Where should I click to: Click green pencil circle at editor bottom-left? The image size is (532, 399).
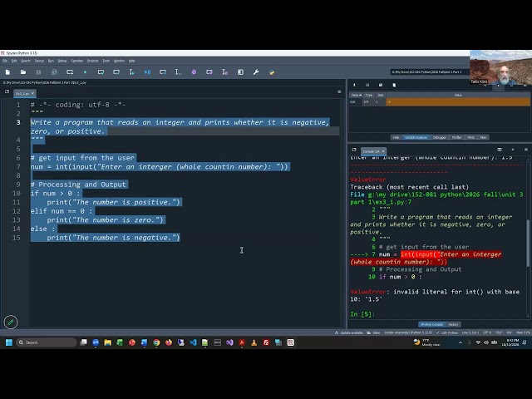[11, 322]
